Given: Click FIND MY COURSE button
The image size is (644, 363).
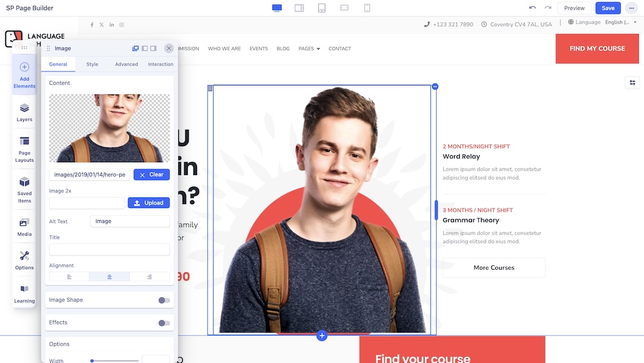Looking at the screenshot, I should (597, 48).
